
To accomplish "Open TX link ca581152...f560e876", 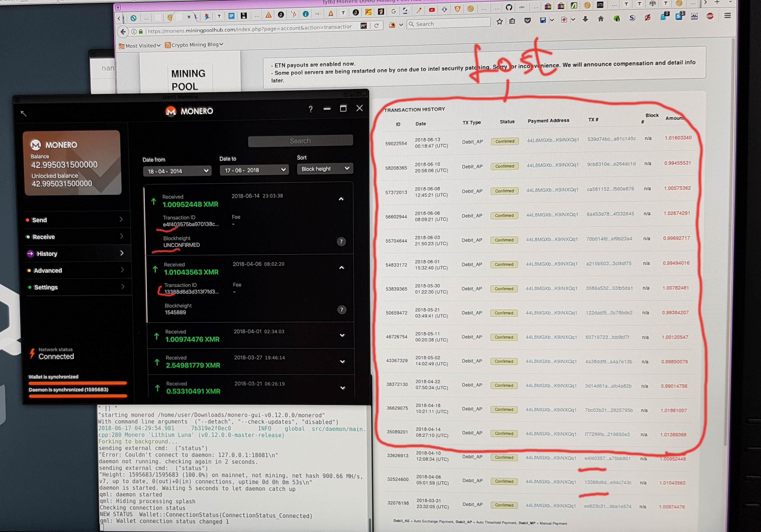I will [x=610, y=189].
